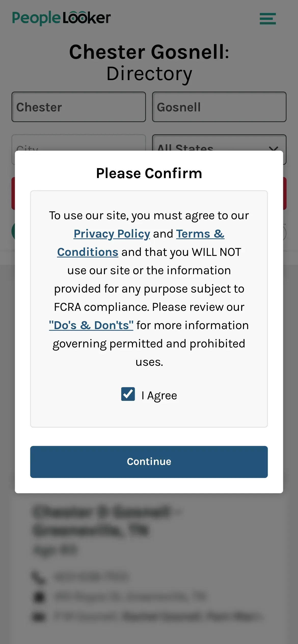Viewport: 298px width, 644px height.
Task: Focus the Gosnell last name field
Action: tap(219, 107)
